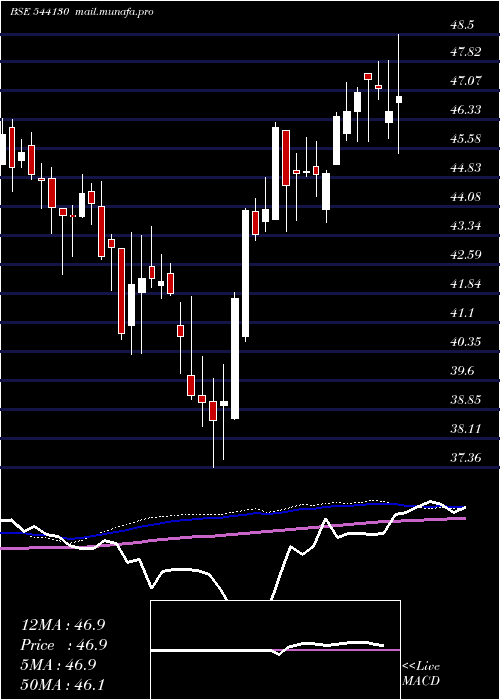Click the last candle with wick to 48.5
500x700 pixels.
[399, 94]
